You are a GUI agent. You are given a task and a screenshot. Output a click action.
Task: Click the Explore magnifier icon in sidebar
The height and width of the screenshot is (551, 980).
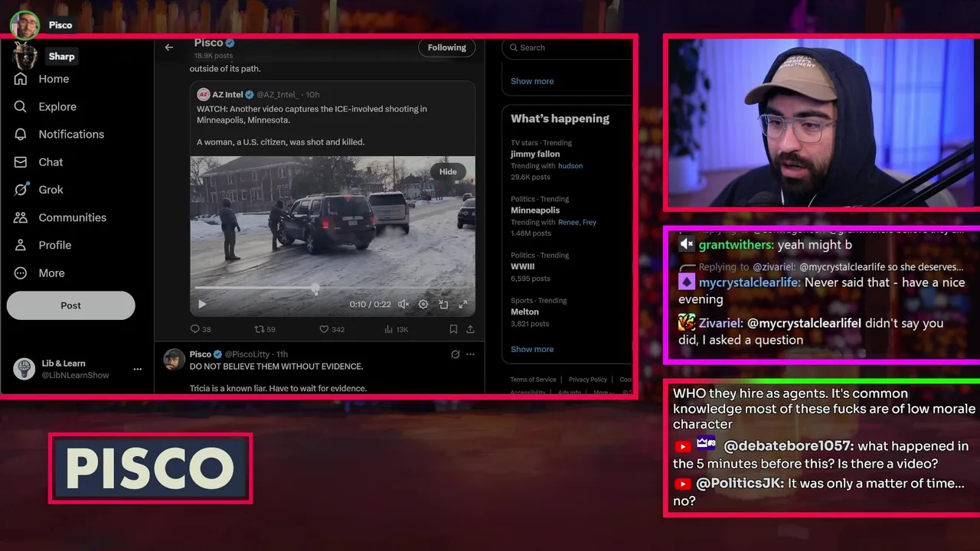[21, 106]
